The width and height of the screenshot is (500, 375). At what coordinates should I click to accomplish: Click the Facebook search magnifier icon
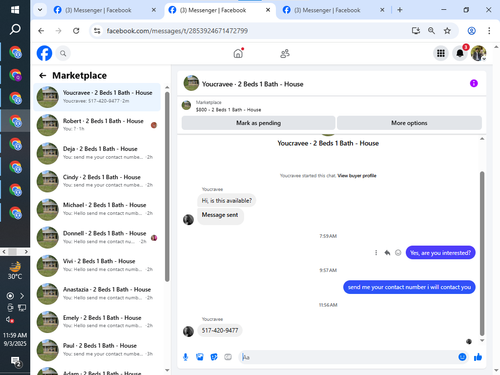(x=63, y=53)
